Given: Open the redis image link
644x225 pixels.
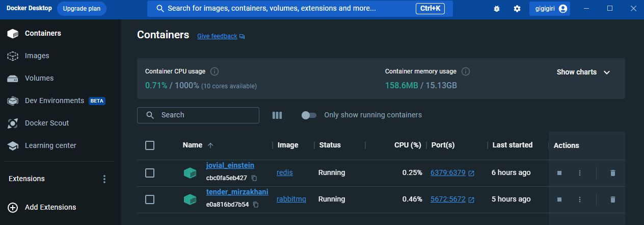Looking at the screenshot, I should (285, 172).
